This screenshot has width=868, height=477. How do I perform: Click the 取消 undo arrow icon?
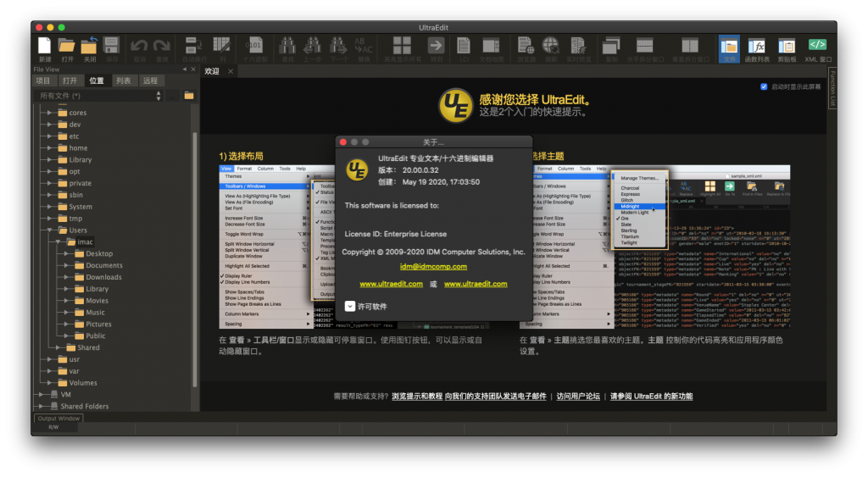pos(139,46)
